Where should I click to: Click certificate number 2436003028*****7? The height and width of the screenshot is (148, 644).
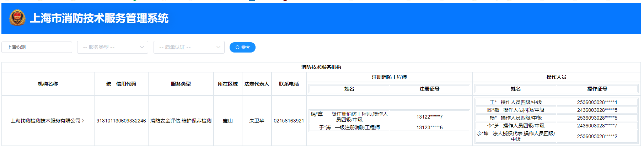597,126
